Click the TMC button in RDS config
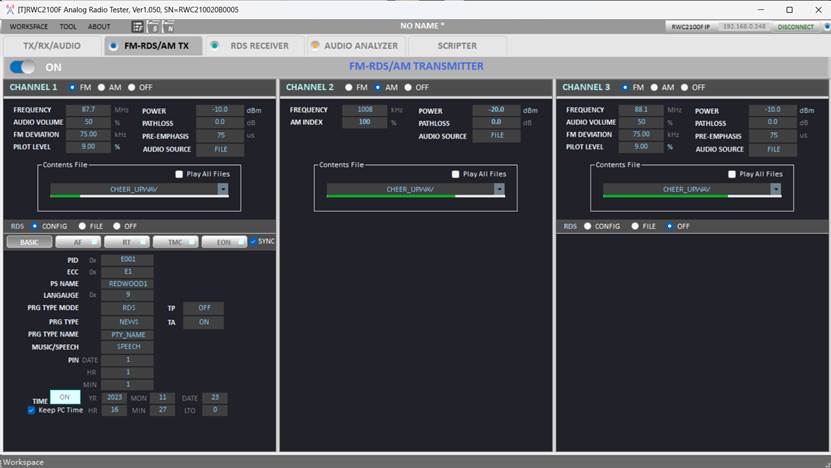 click(x=174, y=241)
